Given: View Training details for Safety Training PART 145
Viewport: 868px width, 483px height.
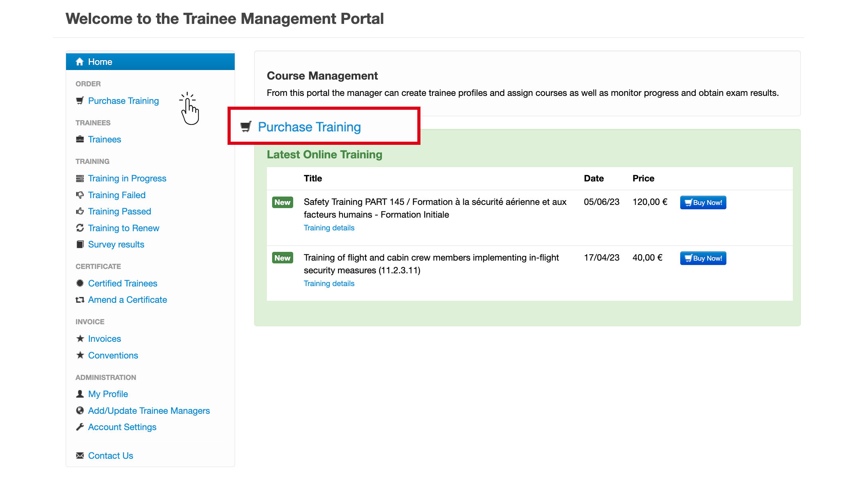Looking at the screenshot, I should tap(329, 228).
